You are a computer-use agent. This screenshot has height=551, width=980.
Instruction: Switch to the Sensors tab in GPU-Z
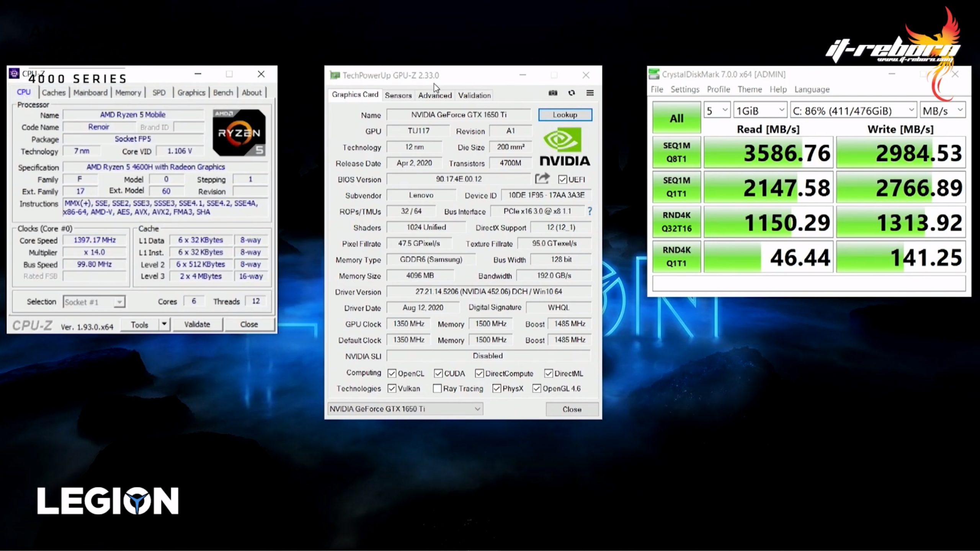398,95
